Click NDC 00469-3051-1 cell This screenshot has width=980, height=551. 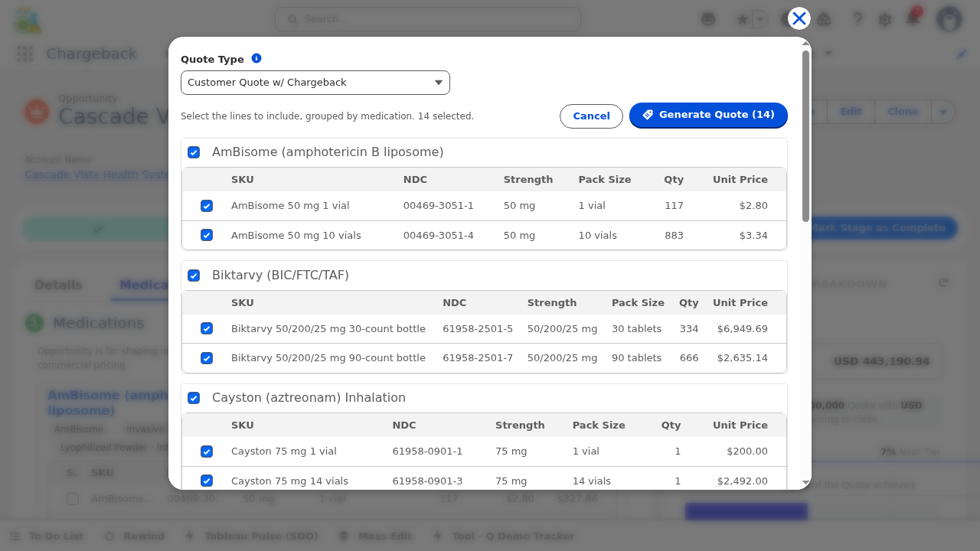point(439,206)
